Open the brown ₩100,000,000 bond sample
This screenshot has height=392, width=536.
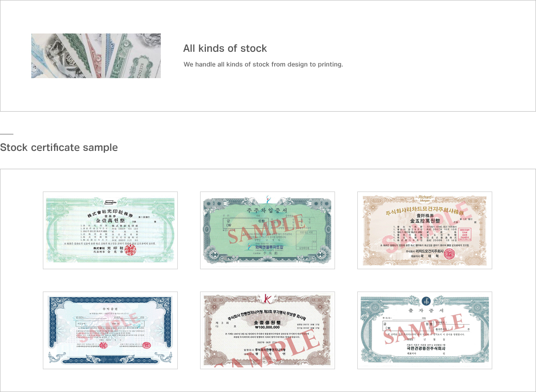268,330
